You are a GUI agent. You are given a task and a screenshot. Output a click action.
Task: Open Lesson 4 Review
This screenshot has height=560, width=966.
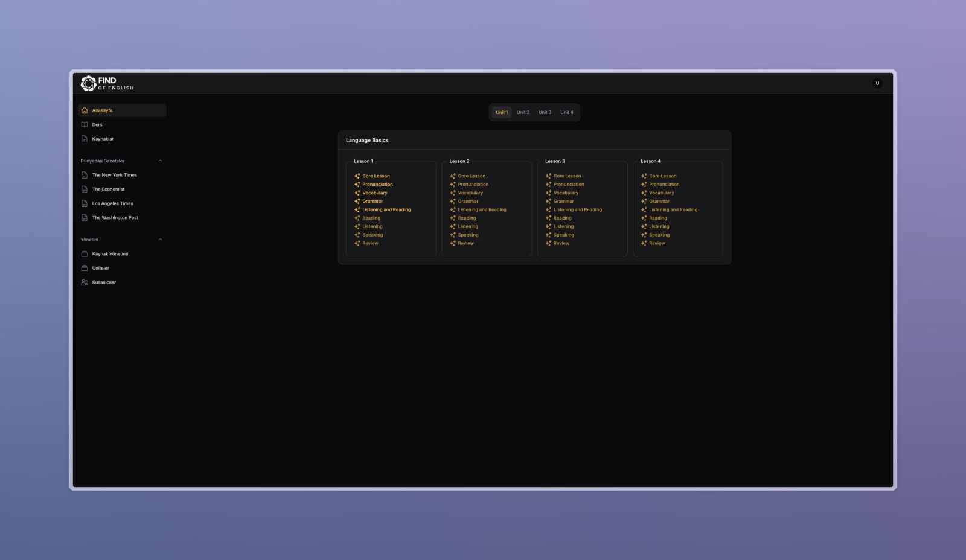(x=657, y=243)
